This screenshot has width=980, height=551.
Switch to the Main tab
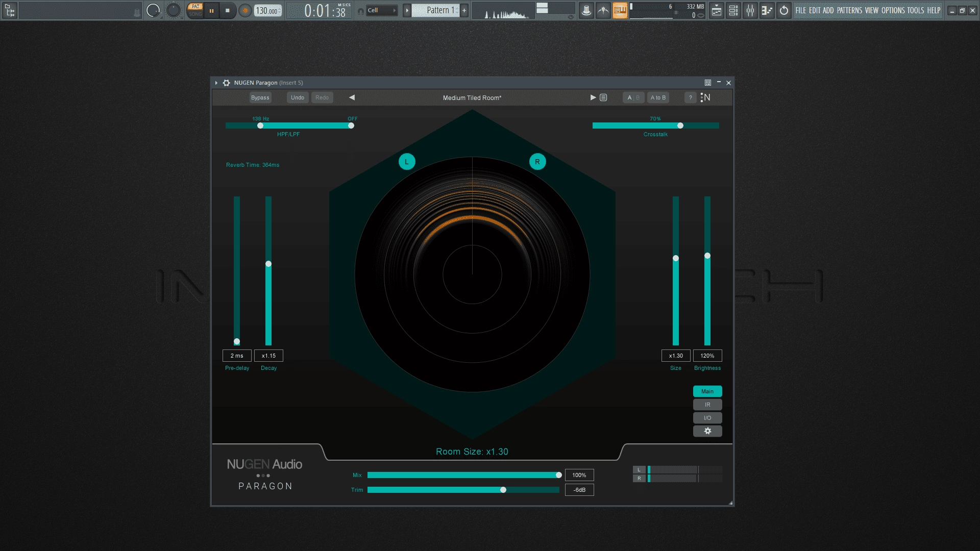click(x=707, y=391)
